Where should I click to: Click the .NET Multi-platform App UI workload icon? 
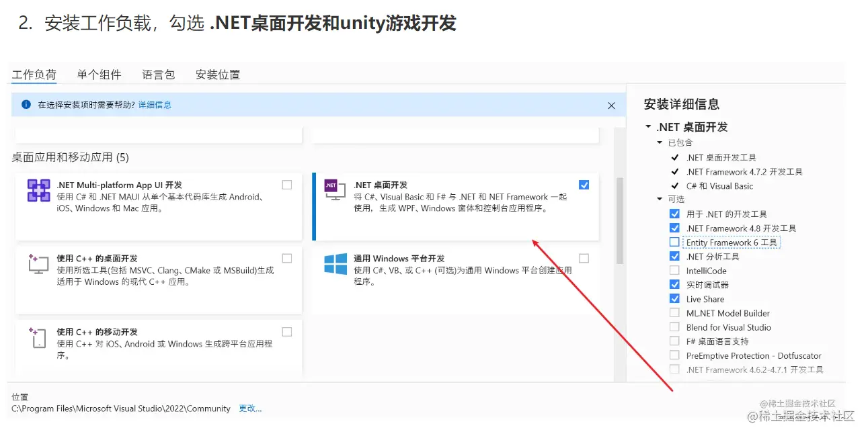coord(38,190)
